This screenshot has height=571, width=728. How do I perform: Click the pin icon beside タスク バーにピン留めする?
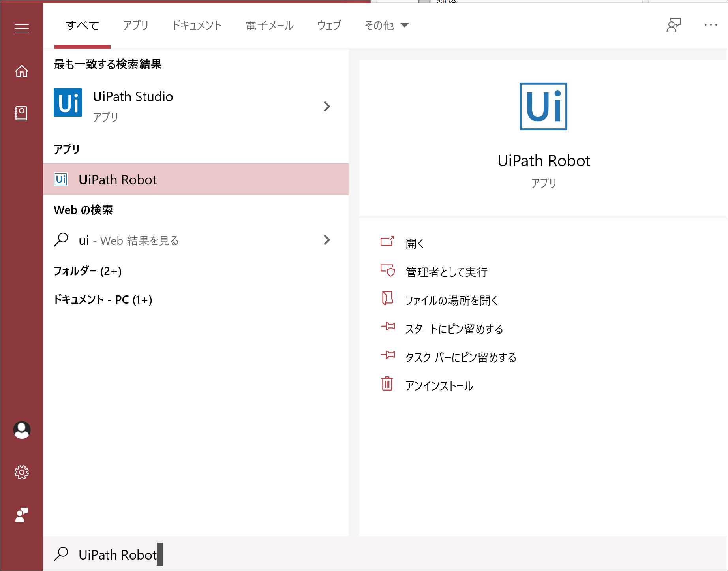(388, 355)
